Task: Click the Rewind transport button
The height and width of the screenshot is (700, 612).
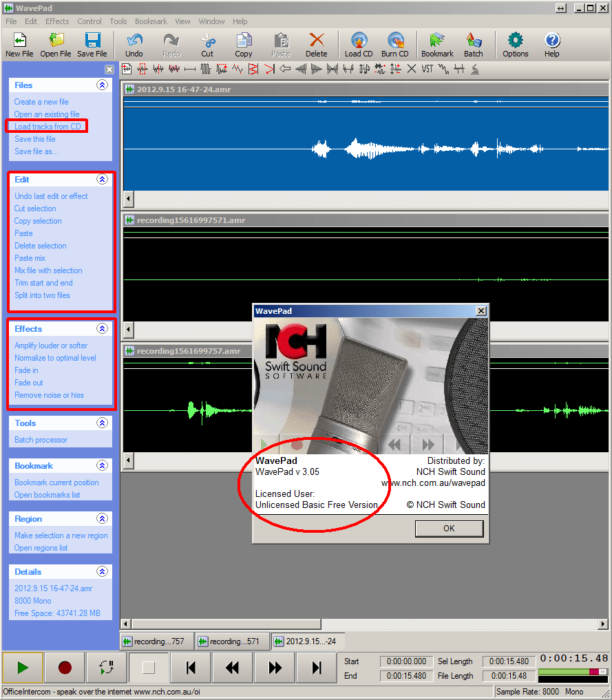Action: click(x=232, y=668)
